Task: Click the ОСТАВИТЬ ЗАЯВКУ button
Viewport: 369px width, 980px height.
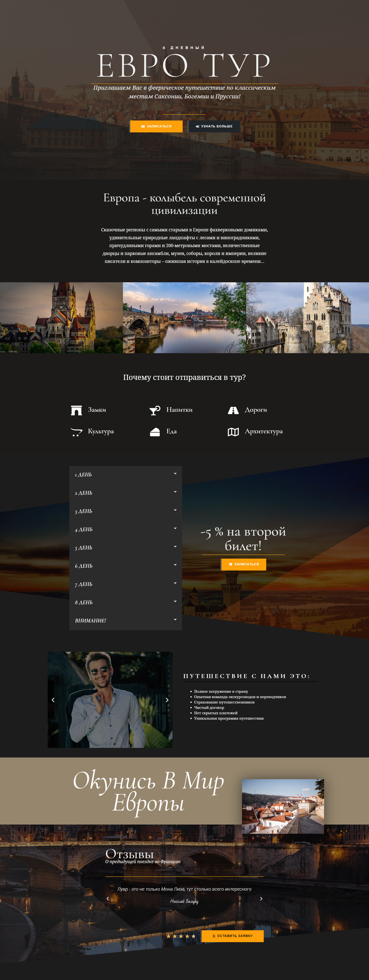Action: [232, 936]
